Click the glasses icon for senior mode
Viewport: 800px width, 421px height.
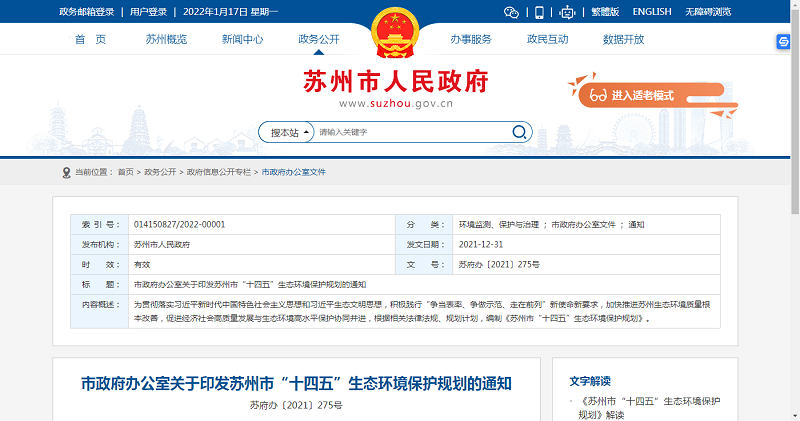(598, 95)
